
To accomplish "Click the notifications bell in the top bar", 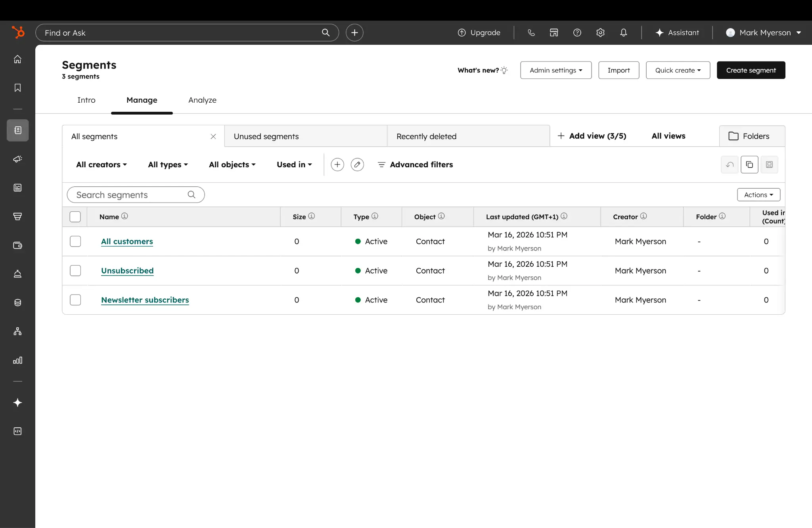I will 623,33.
